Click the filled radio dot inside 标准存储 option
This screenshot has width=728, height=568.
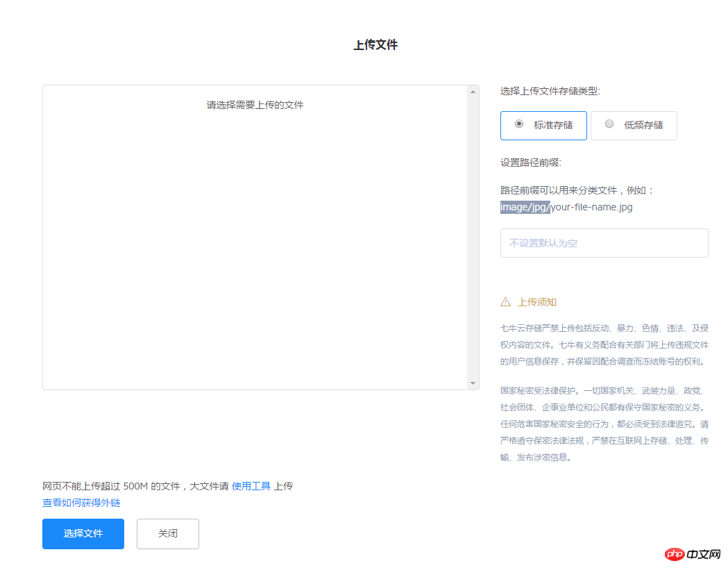519,124
